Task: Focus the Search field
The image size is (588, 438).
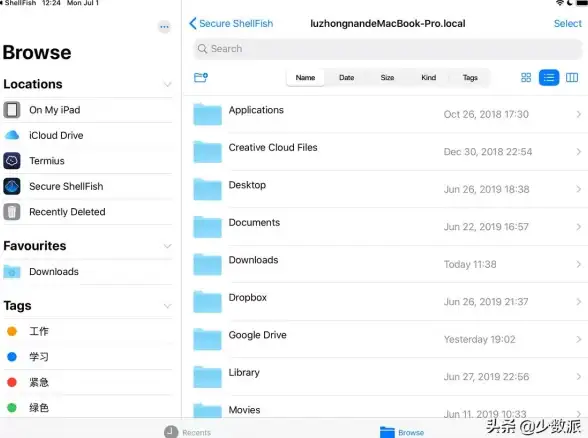Action: pos(388,49)
